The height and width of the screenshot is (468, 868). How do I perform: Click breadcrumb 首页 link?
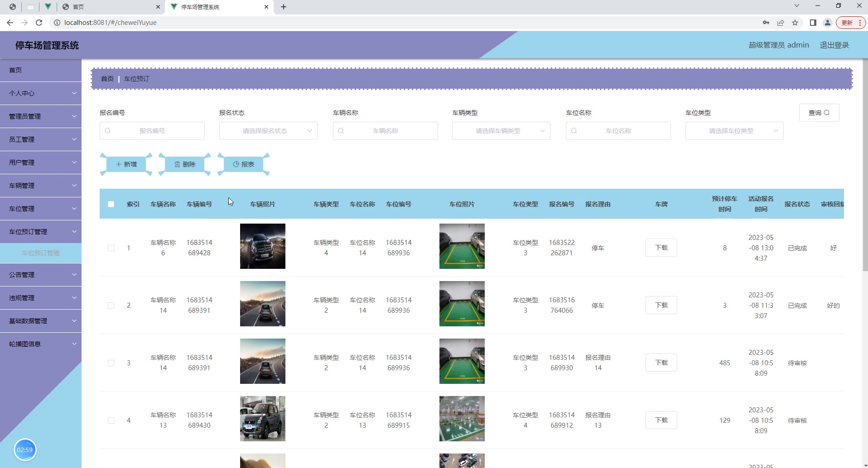(107, 79)
